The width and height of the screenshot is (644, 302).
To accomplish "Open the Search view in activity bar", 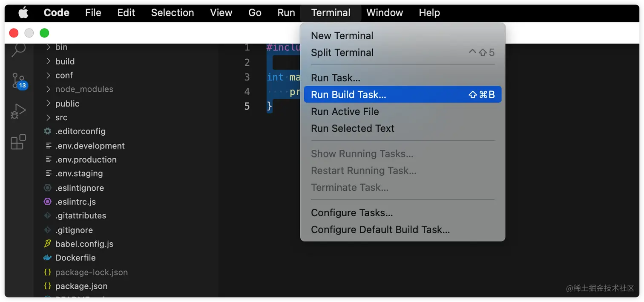I will click(x=18, y=49).
